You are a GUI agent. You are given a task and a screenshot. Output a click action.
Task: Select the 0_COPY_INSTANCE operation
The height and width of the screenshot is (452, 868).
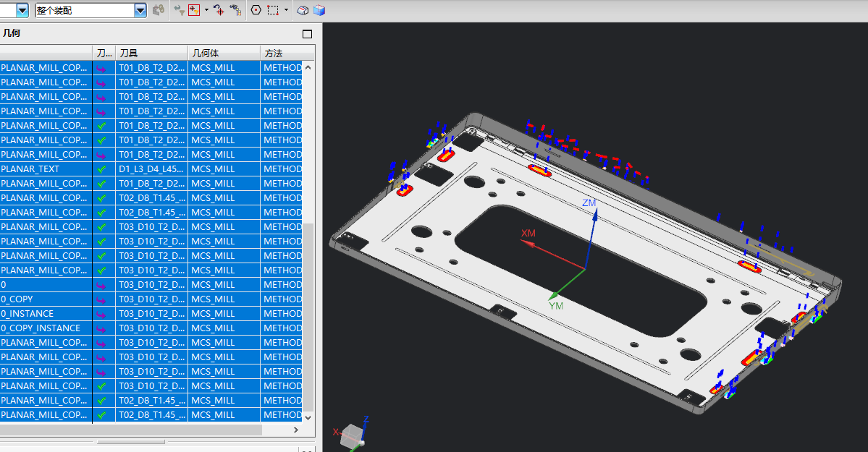(x=151, y=328)
